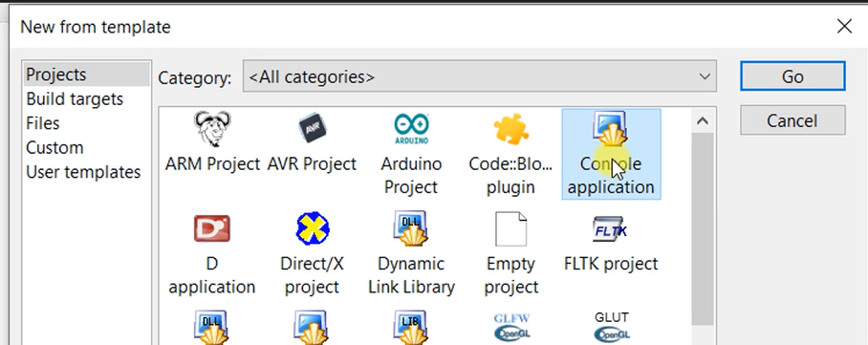This screenshot has width=868, height=345.
Task: Click the 'Direct/X project' label text
Action: (313, 275)
